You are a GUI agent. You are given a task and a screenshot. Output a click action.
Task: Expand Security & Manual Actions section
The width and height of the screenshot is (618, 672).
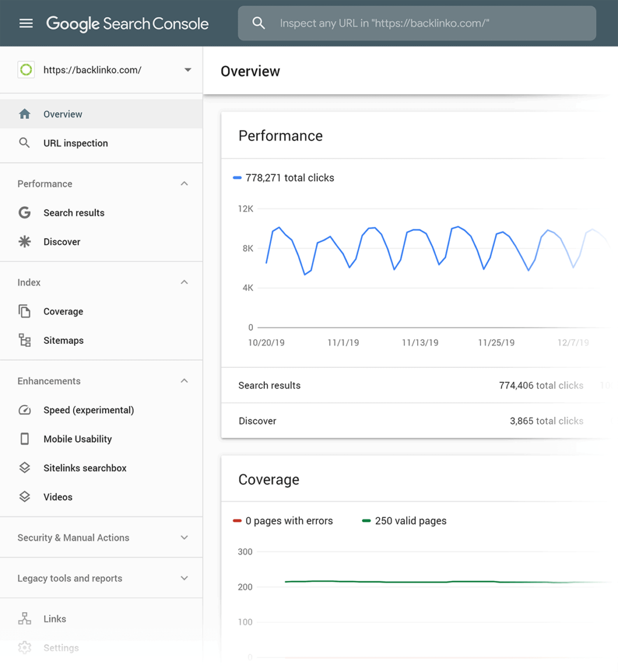(x=185, y=537)
